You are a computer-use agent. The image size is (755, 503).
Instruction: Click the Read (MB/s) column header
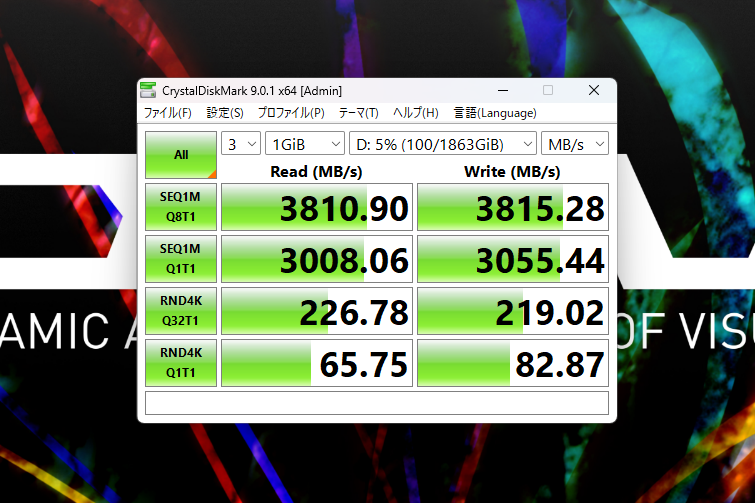tap(316, 172)
